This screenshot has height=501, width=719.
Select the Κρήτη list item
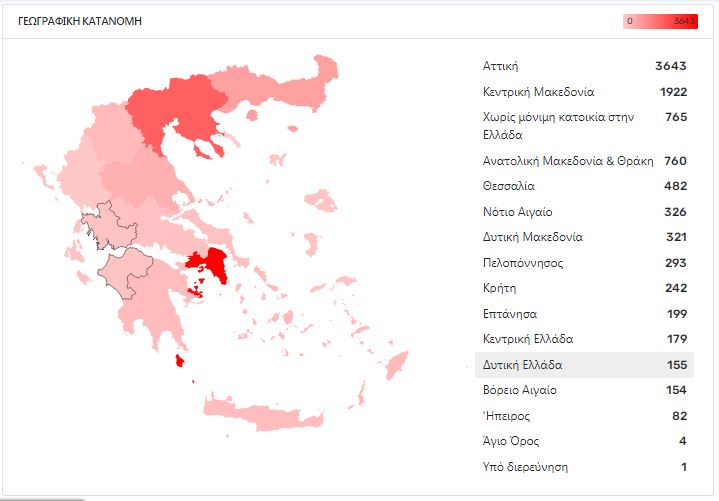tap(584, 288)
